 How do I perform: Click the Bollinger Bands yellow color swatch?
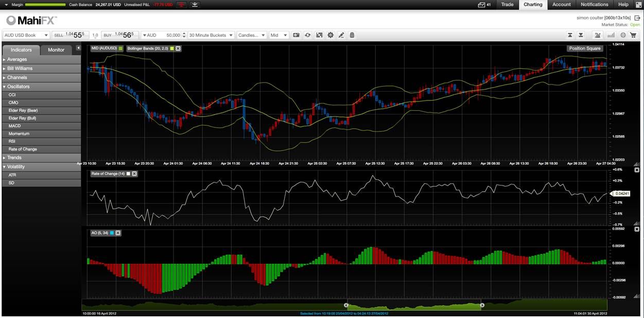(172, 48)
